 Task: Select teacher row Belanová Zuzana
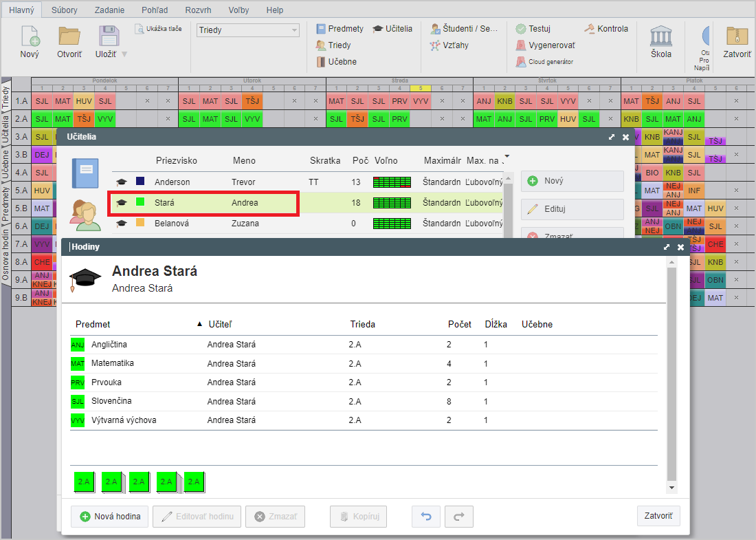307,224
